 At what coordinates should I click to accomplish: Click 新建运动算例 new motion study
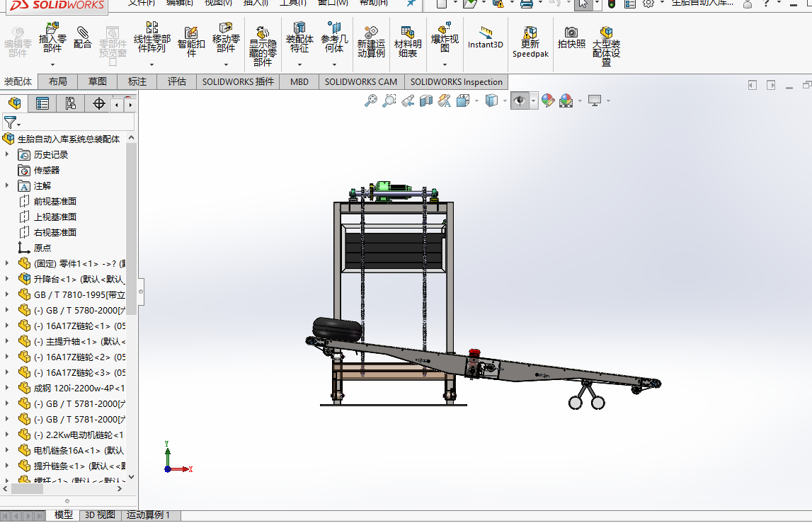coord(371,42)
